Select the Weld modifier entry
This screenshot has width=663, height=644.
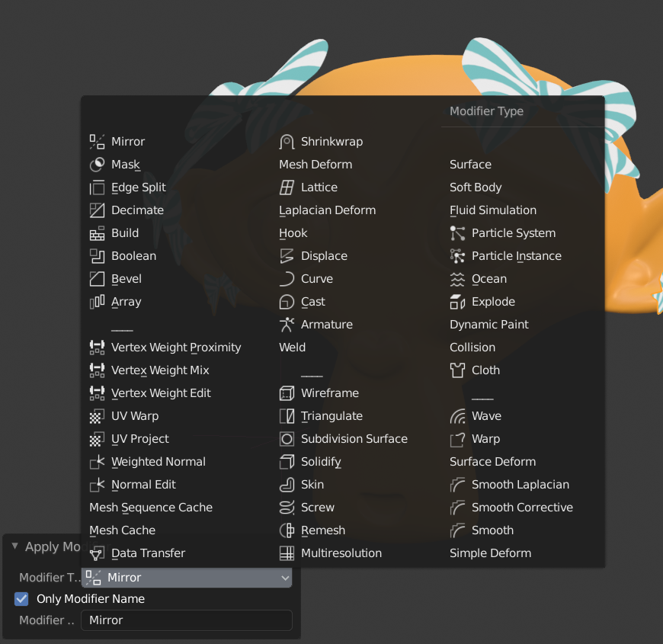(x=292, y=348)
